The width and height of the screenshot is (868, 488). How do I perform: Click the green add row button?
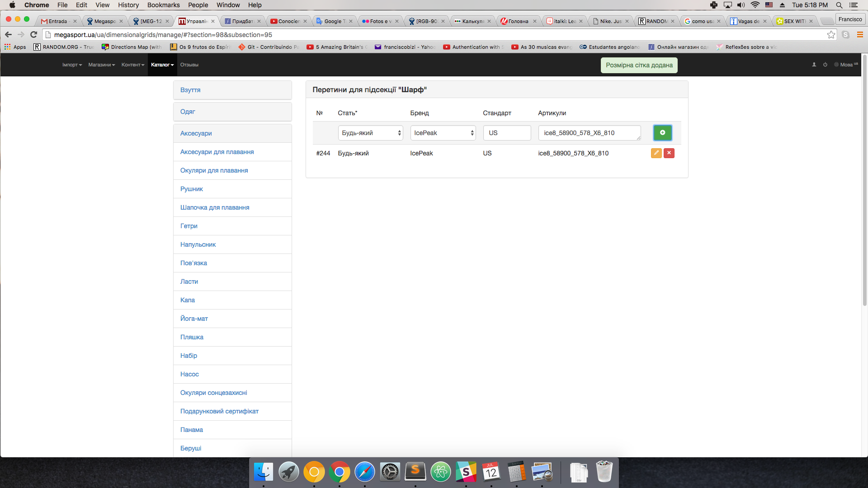pyautogui.click(x=662, y=133)
